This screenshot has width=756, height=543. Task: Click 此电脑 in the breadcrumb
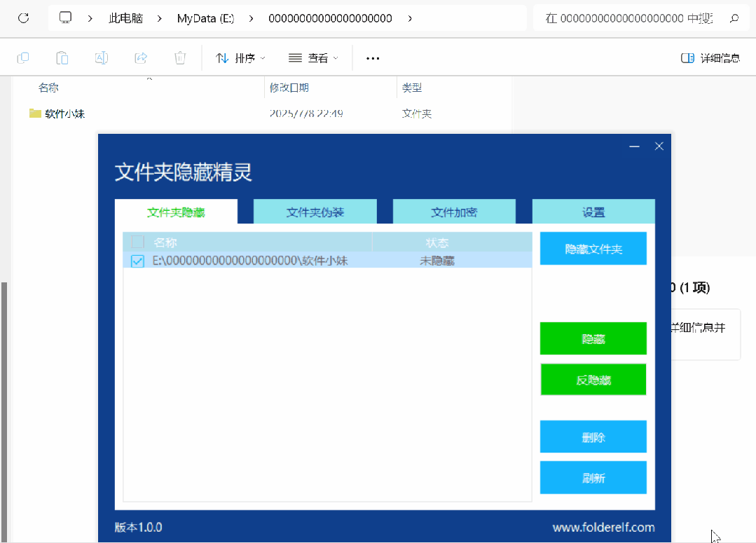(126, 18)
